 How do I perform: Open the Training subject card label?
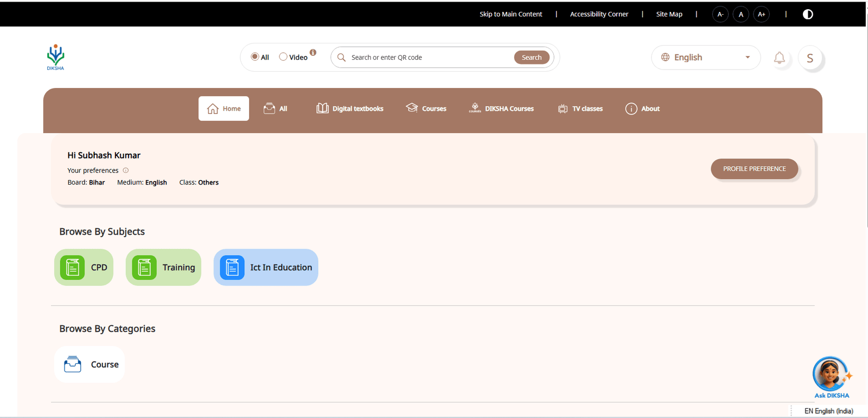pyautogui.click(x=178, y=268)
